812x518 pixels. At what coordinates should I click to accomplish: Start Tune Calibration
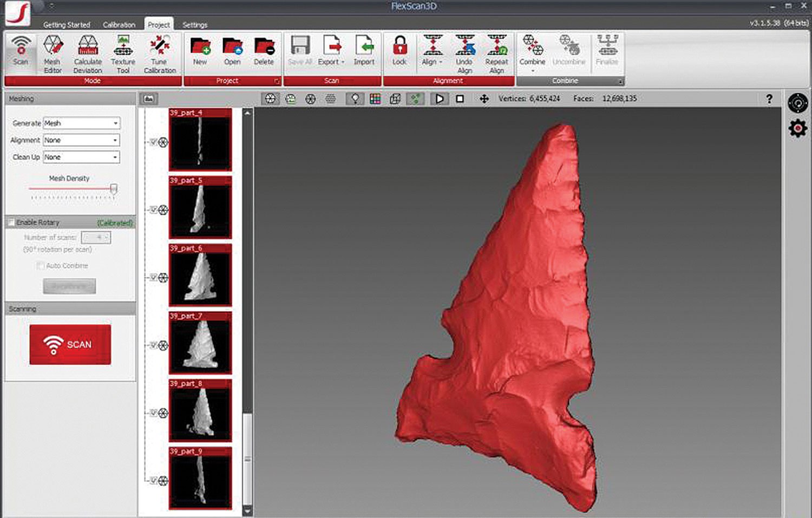[159, 53]
